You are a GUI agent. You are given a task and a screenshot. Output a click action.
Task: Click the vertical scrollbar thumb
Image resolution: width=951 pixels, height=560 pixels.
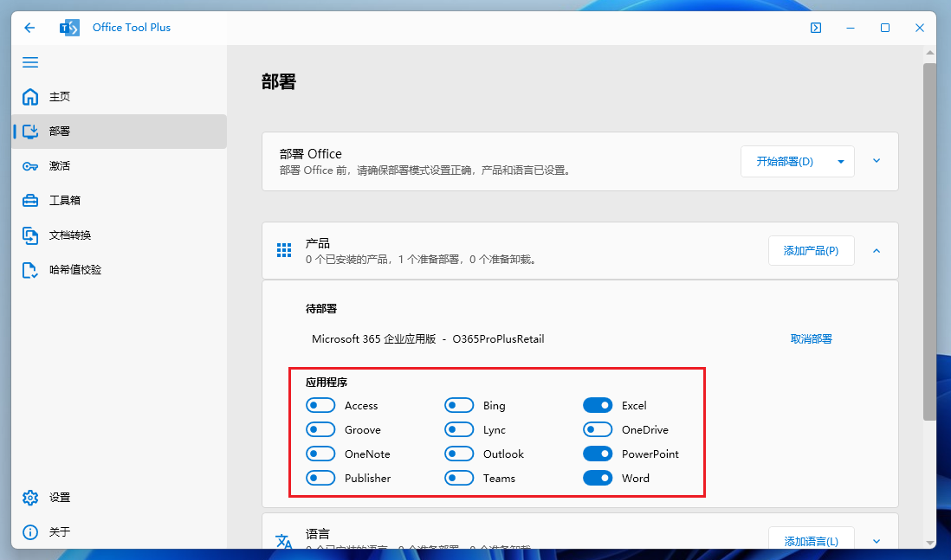click(929, 241)
